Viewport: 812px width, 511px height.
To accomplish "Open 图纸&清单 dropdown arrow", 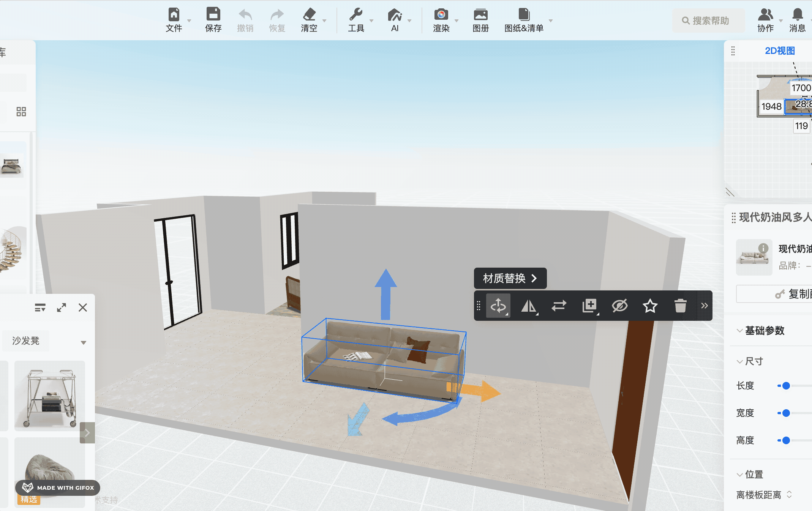I will [551, 21].
